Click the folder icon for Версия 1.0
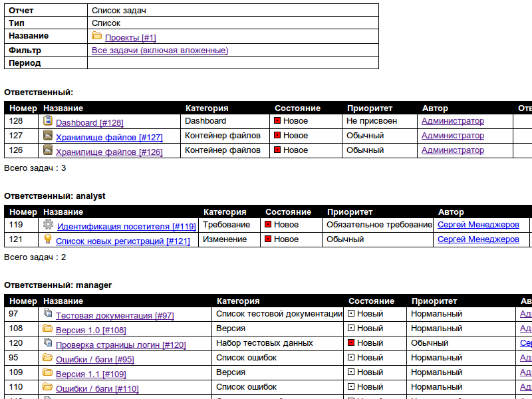Image resolution: width=532 pixels, height=399 pixels. [x=48, y=329]
